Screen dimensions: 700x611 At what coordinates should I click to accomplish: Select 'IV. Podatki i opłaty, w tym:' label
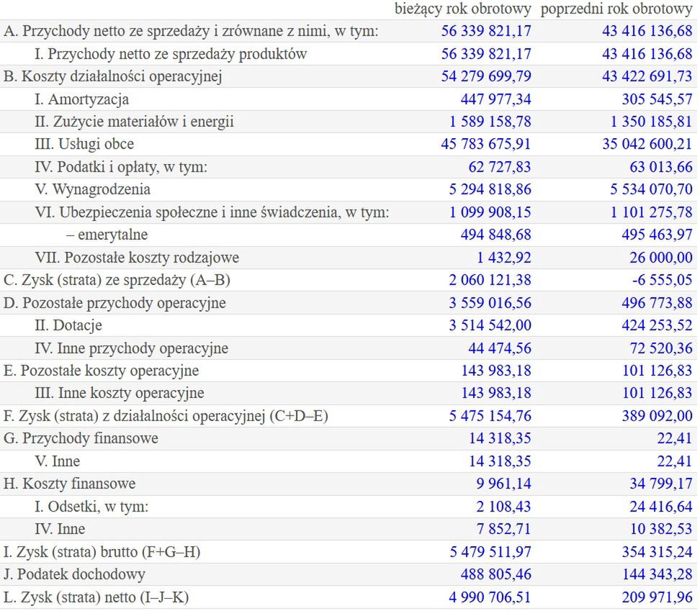[x=121, y=167]
